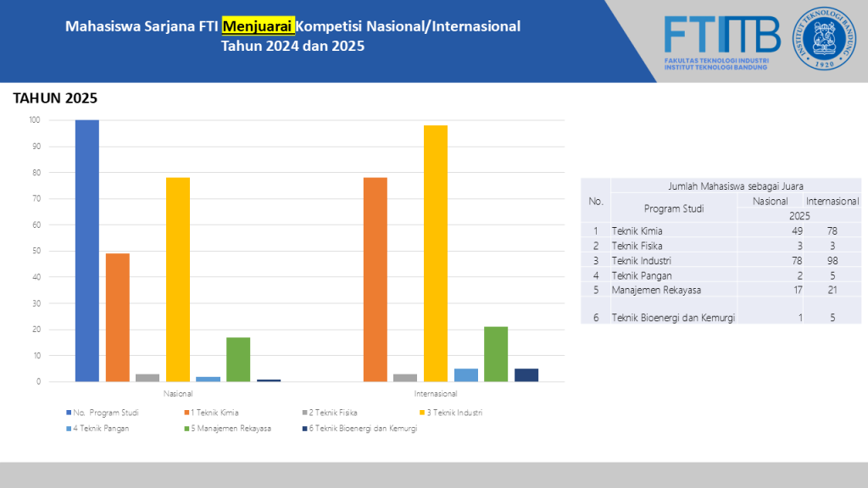This screenshot has width=868, height=488.
Task: Select green Manajemen Rekayasa bar under Internasional
Action: click(x=496, y=354)
